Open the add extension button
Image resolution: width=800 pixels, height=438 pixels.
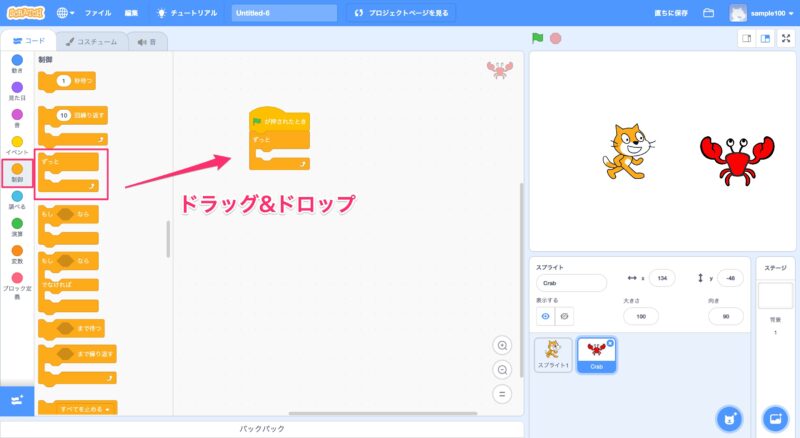click(x=17, y=401)
